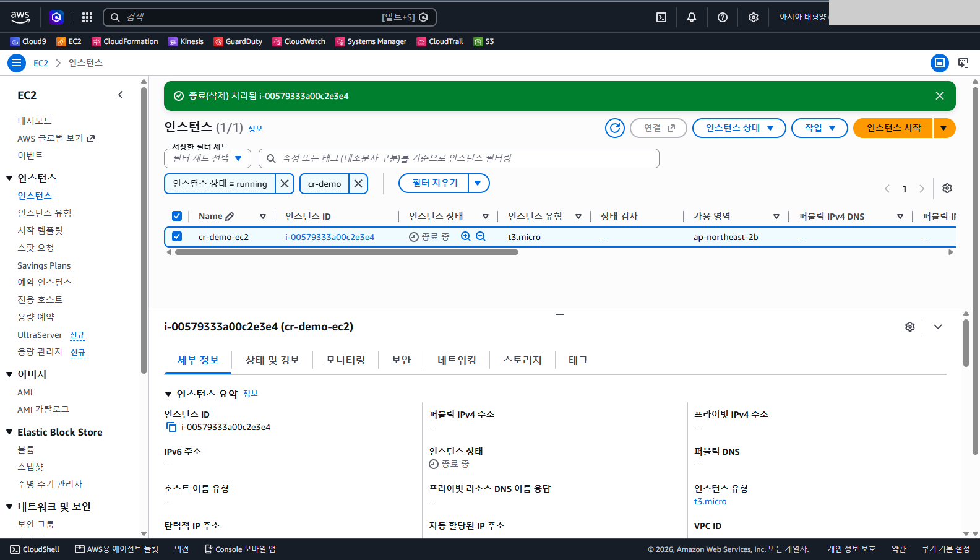
Task: Collapse the instance summary section
Action: coord(168,394)
